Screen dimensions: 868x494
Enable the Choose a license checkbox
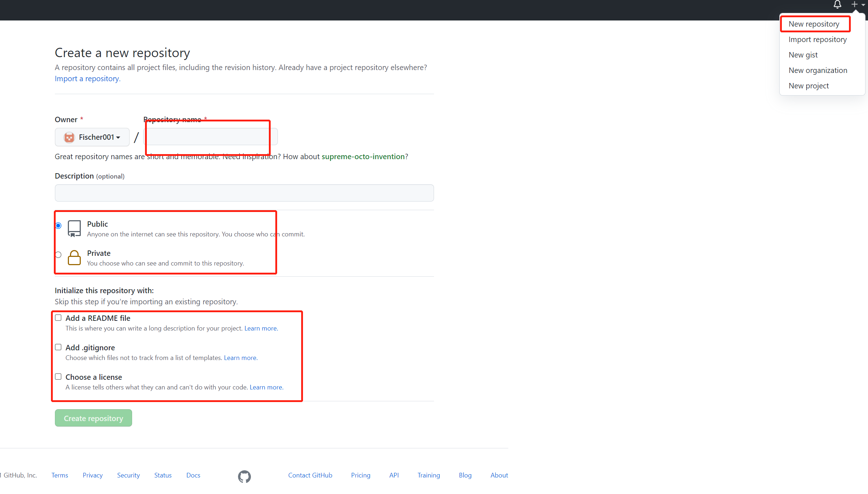[x=58, y=377]
